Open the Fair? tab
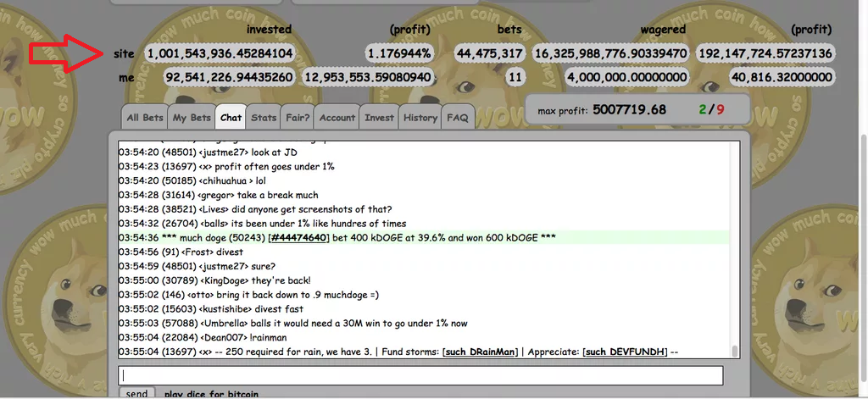This screenshot has width=868, height=399. coord(298,117)
